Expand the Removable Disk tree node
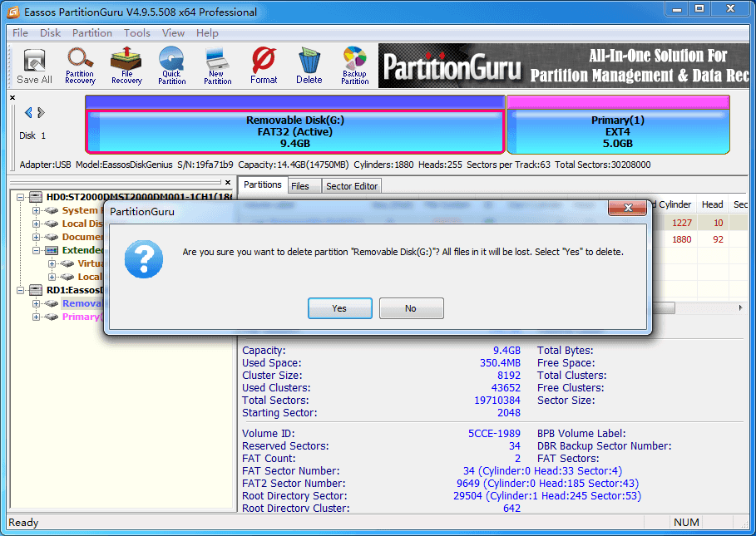Screen dimensions: 756x536 36,304
